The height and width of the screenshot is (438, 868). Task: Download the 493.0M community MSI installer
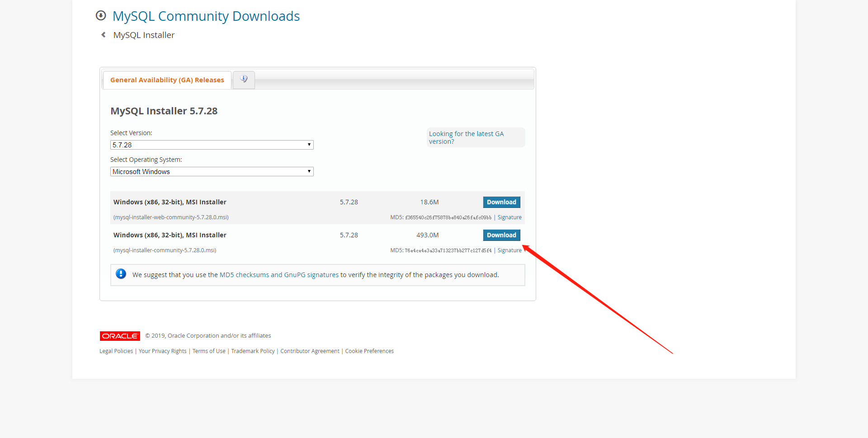(x=501, y=235)
